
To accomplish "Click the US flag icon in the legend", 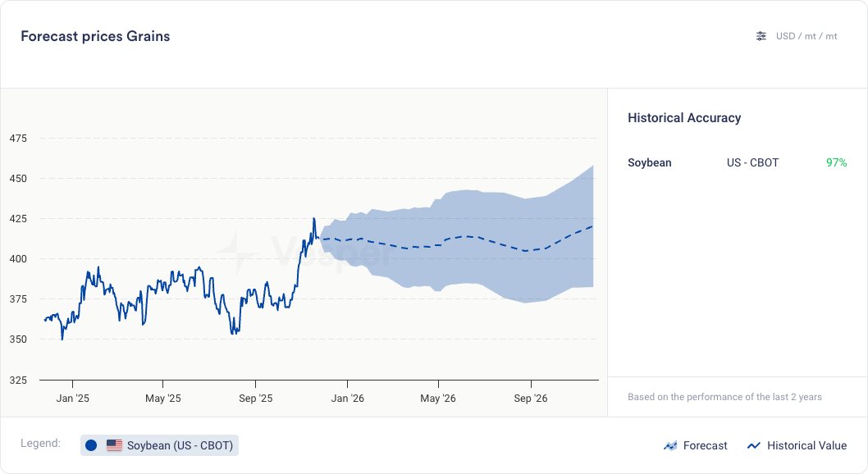I will (x=114, y=445).
